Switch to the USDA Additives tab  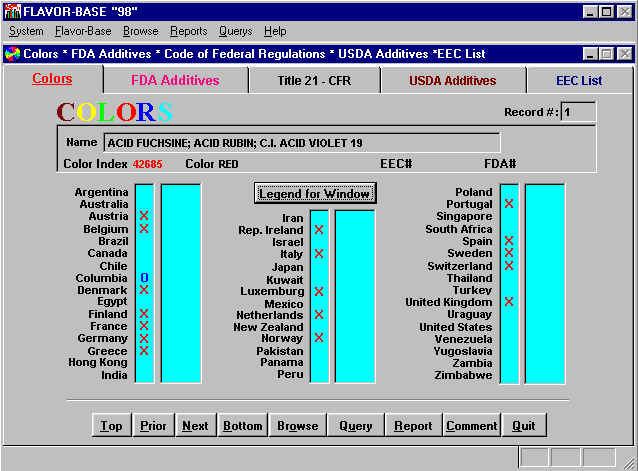pyautogui.click(x=452, y=81)
